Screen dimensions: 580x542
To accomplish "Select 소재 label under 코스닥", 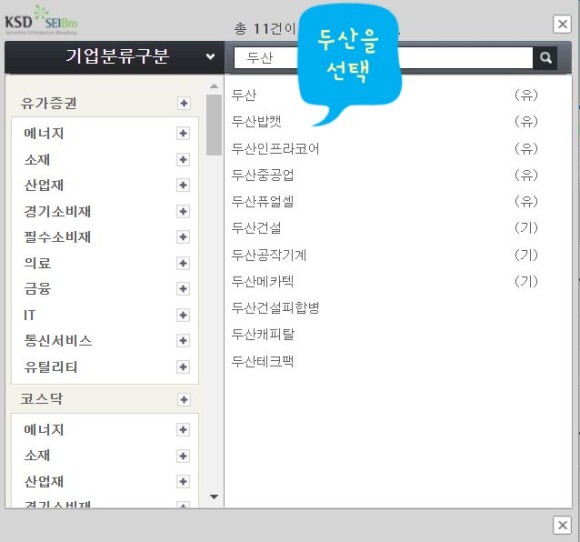I will click(x=37, y=456).
